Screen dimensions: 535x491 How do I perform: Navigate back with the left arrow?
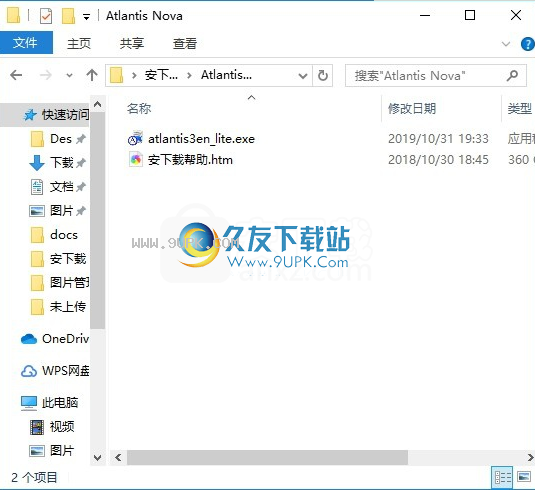[x=16, y=75]
